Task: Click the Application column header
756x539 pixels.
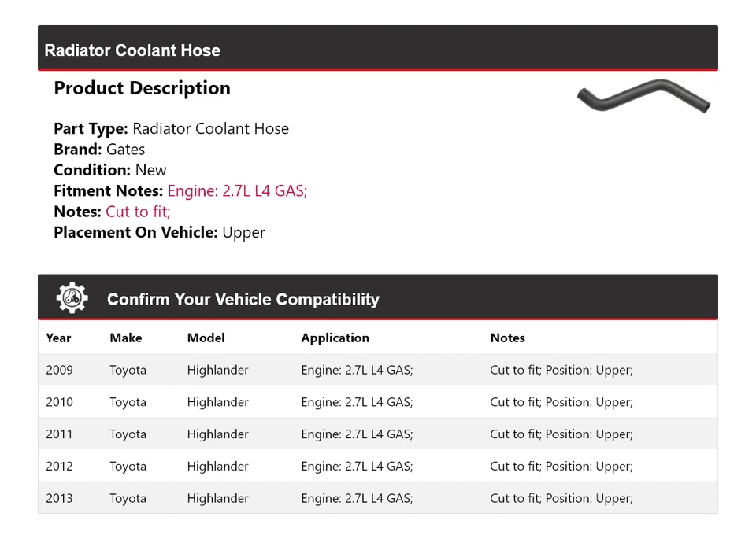Action: tap(335, 338)
